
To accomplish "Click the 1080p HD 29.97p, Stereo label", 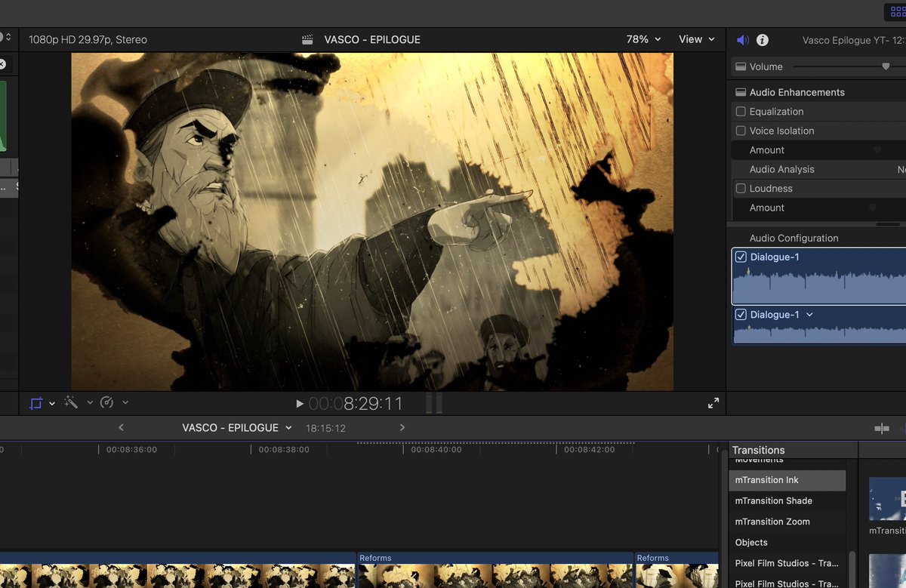I will 88,39.
